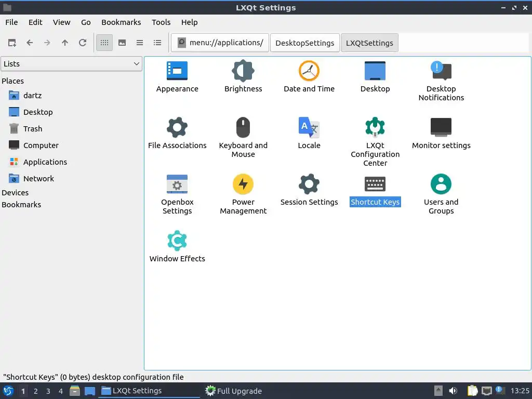Open File Associations settings
This screenshot has height=399, width=532.
[177, 127]
